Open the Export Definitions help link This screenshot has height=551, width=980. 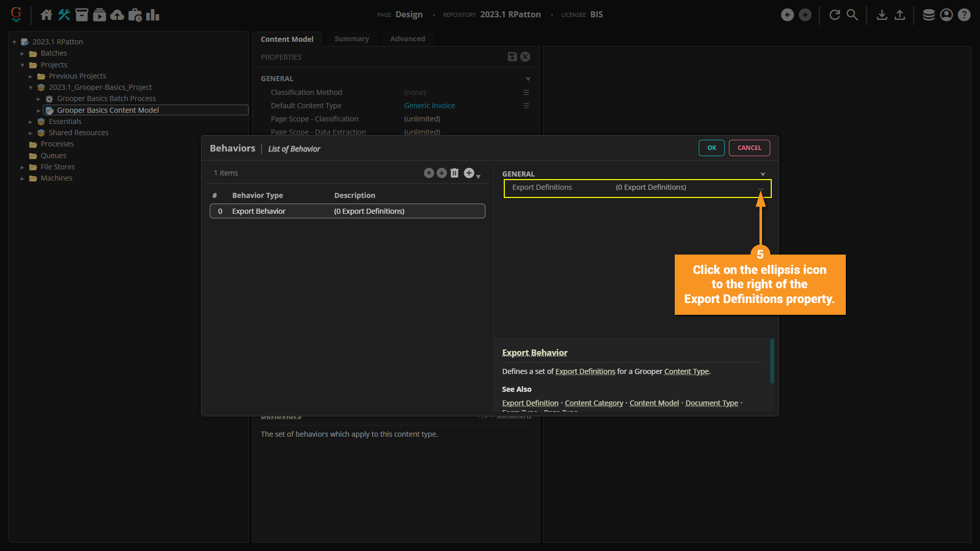pos(585,371)
